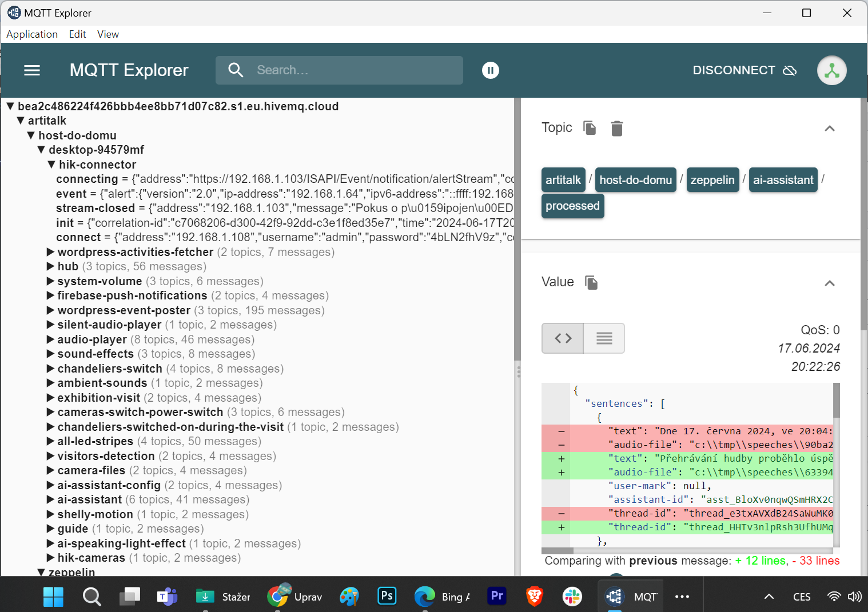
Task: Copy the message value to clipboard
Action: click(591, 282)
